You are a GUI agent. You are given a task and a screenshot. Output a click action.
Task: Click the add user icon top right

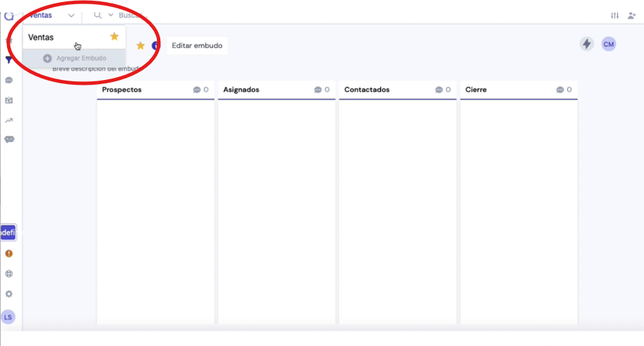click(632, 16)
